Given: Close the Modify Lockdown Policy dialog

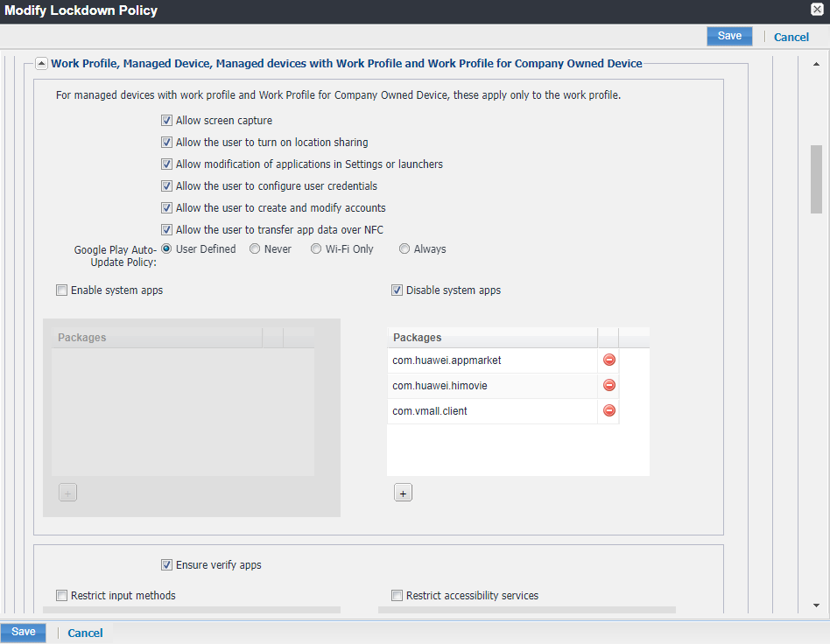Looking at the screenshot, I should [x=817, y=10].
